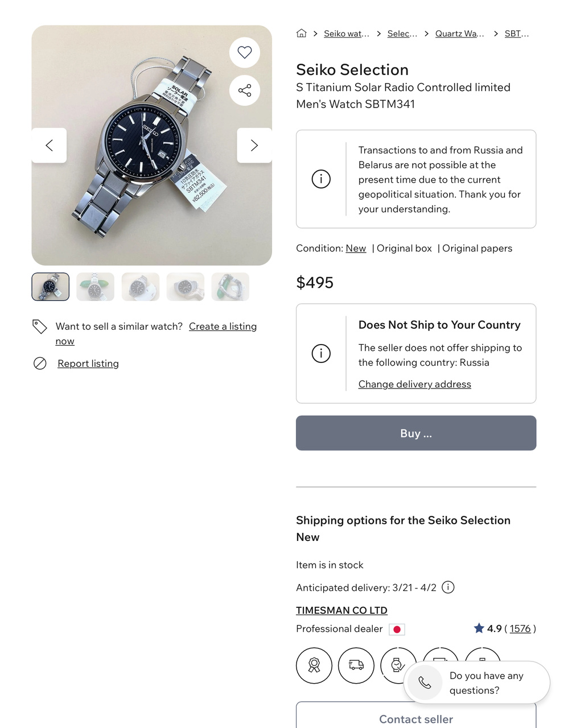Open the Report listing link
This screenshot has height=728, width=568.
88,363
